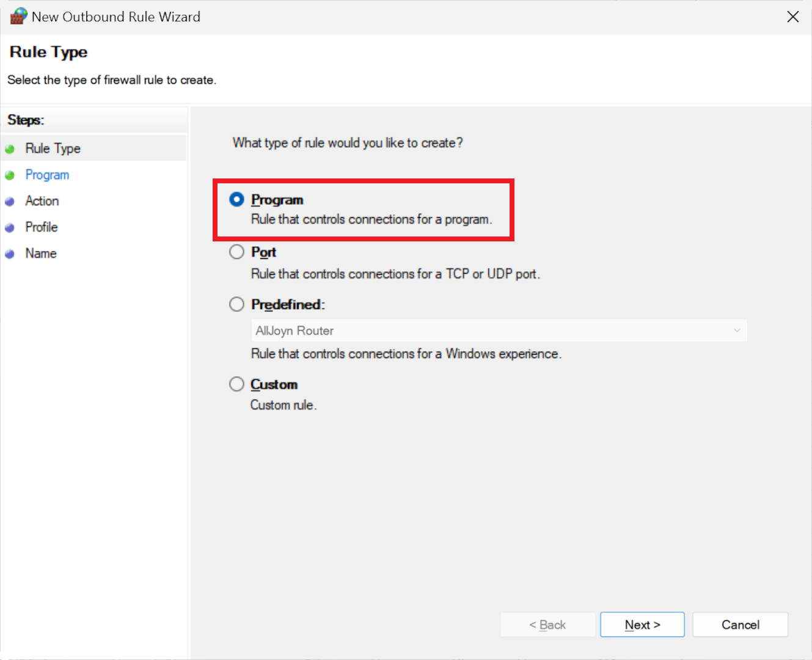Click the dropdown chevron arrow for Predefined list

[737, 331]
